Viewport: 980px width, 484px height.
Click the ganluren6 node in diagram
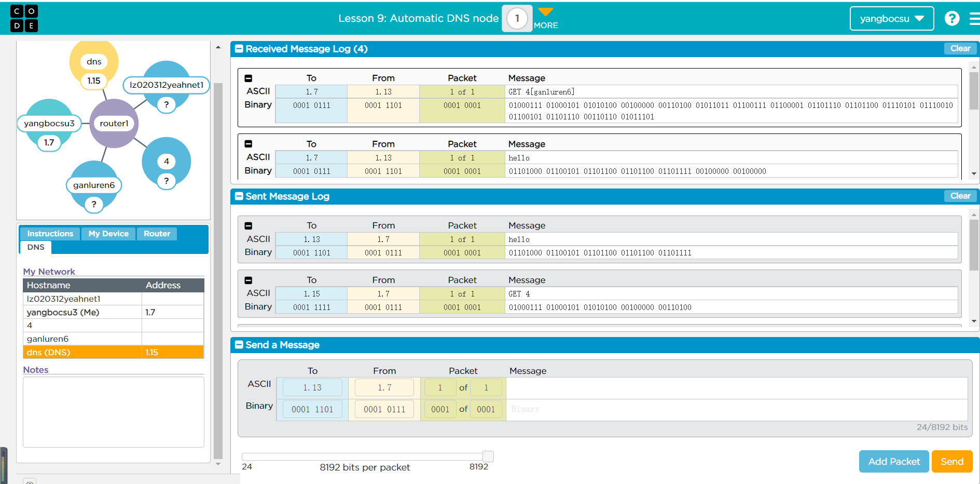click(94, 185)
